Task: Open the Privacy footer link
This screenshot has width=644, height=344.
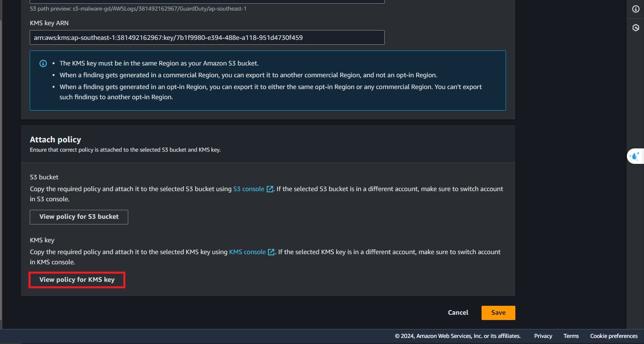Action: pyautogui.click(x=543, y=336)
